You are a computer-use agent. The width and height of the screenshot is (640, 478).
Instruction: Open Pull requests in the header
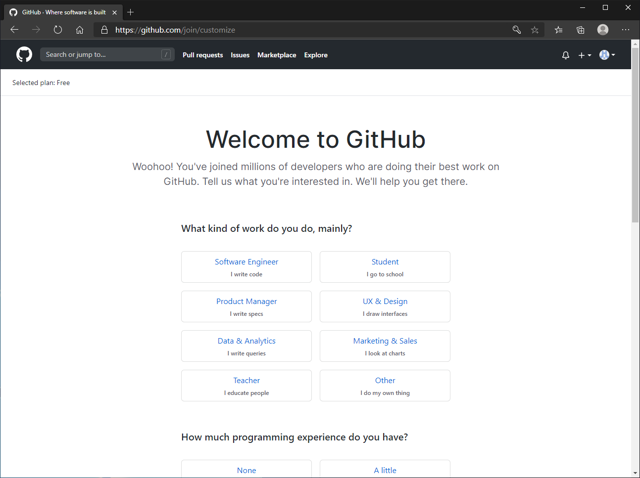(202, 55)
